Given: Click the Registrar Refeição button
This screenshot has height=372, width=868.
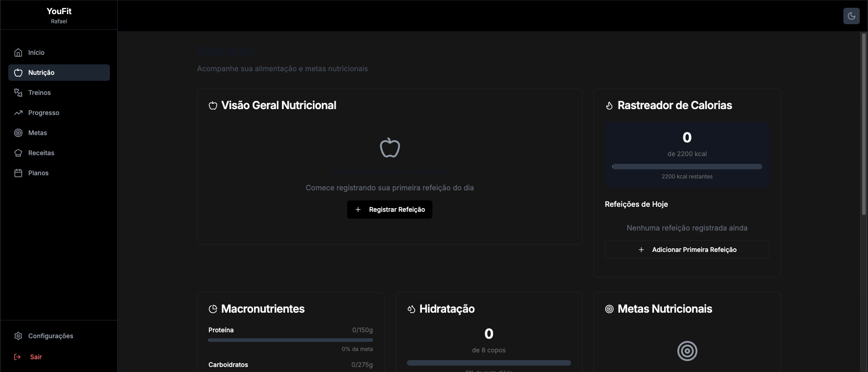Looking at the screenshot, I should pyautogui.click(x=390, y=210).
